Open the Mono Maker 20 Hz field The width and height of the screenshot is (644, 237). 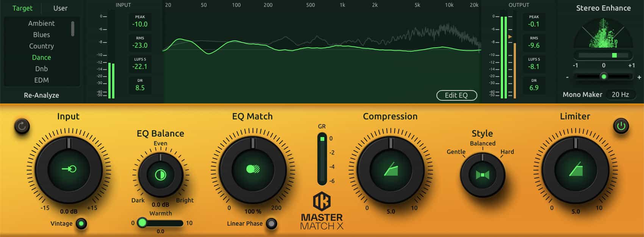click(620, 95)
